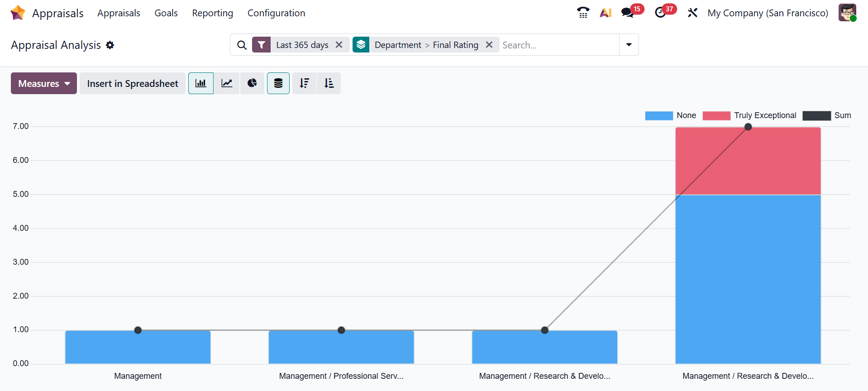Open the Reporting menu
Viewport: 868px width, 391px height.
pos(212,13)
